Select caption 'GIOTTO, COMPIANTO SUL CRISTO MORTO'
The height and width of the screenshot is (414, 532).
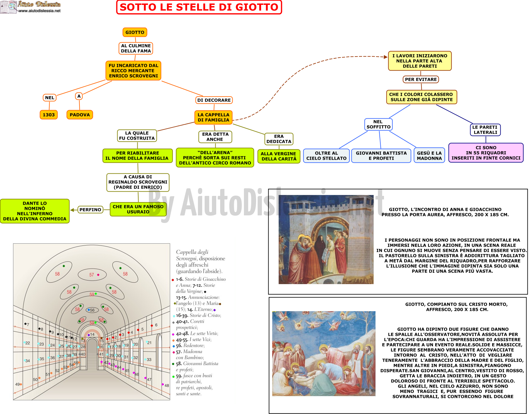(x=457, y=307)
